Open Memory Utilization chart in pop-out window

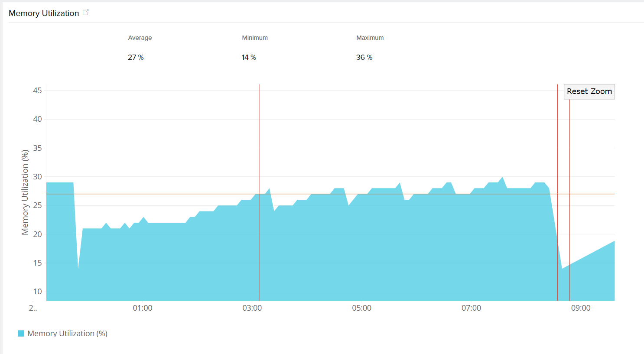coord(86,13)
